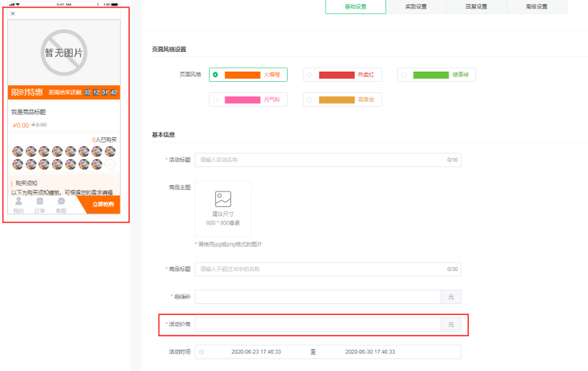588x371 pixels.
Task: Click the image upload icon for 商品主图
Action: click(x=223, y=199)
